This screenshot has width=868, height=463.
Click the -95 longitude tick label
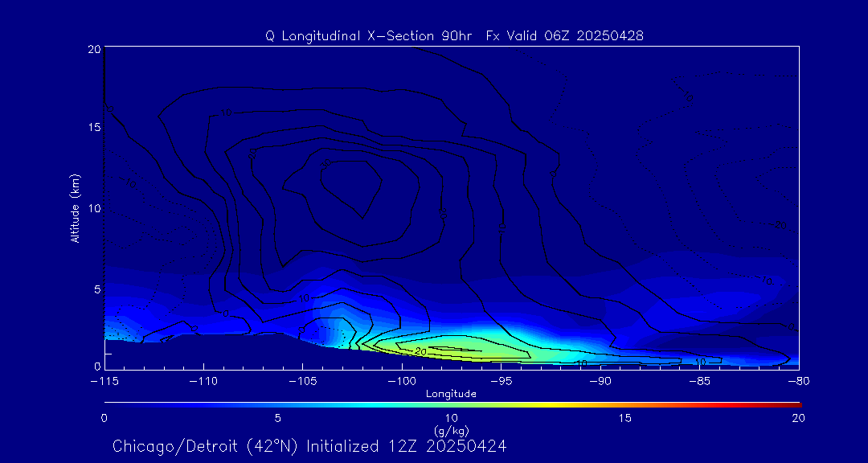pos(501,382)
